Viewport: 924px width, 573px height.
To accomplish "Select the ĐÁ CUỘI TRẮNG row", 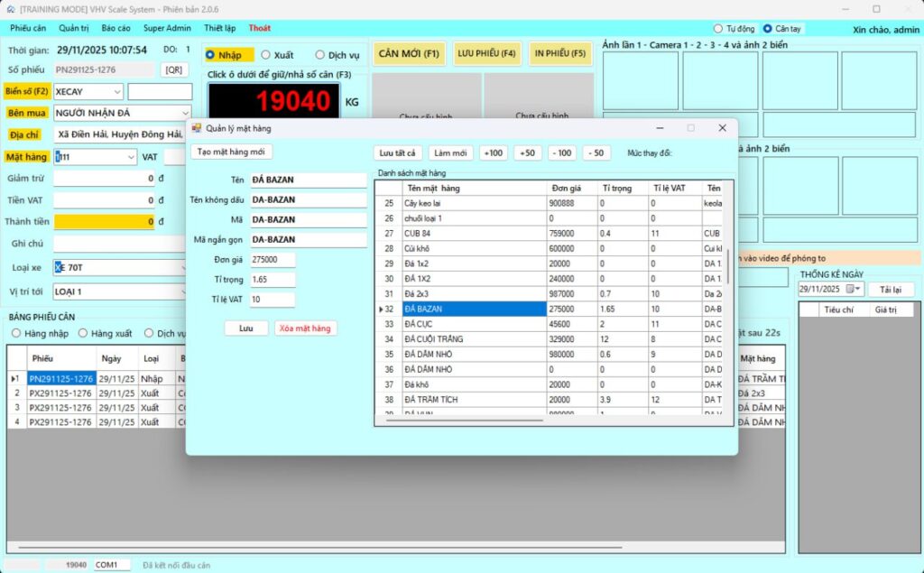I will (474, 339).
